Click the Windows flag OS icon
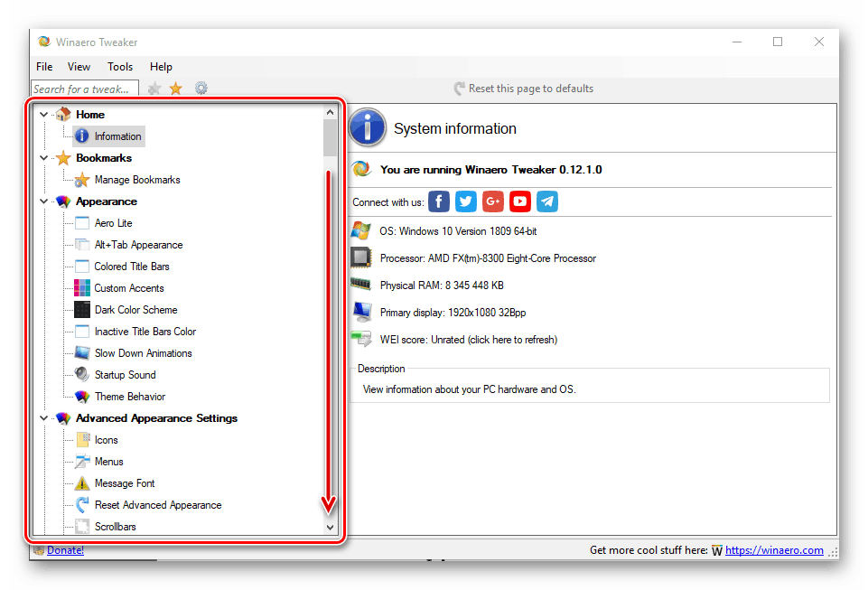 coord(361,230)
